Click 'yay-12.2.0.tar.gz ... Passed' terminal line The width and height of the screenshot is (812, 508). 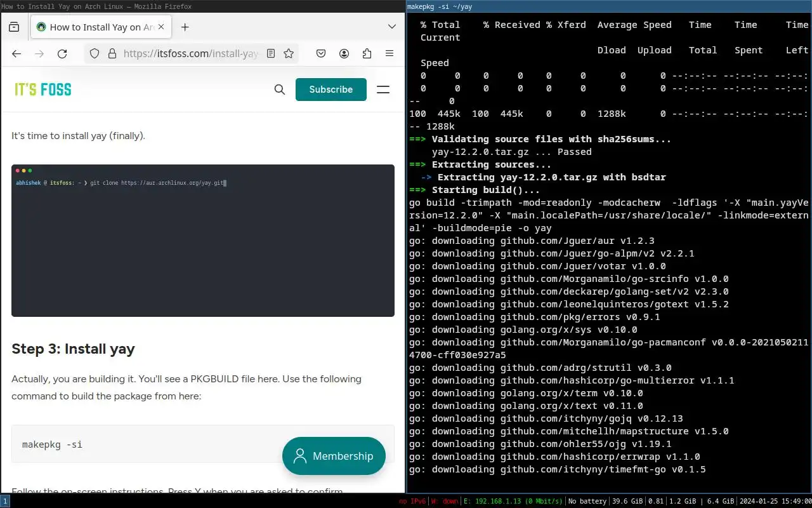click(512, 152)
